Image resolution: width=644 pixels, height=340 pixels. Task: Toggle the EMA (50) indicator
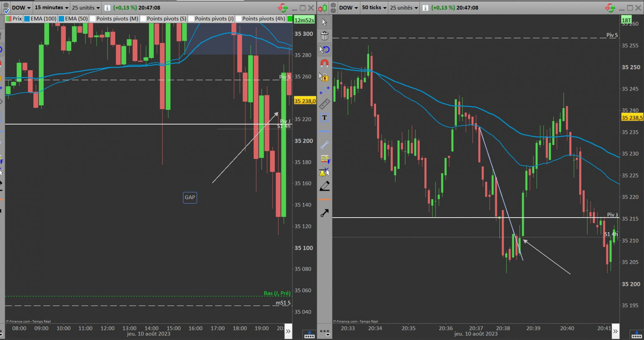pos(73,19)
